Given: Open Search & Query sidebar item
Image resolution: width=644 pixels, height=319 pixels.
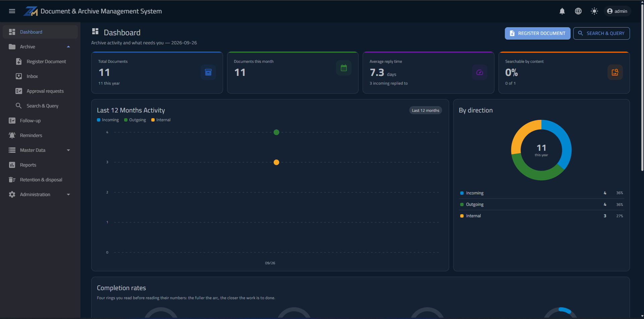Looking at the screenshot, I should click(x=40, y=106).
